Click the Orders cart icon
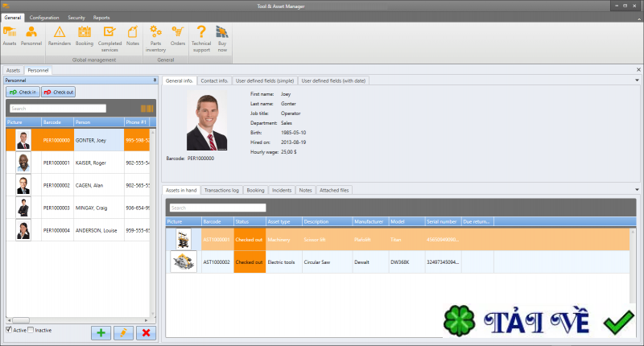Viewport: 644px width, 346px height. [178, 35]
